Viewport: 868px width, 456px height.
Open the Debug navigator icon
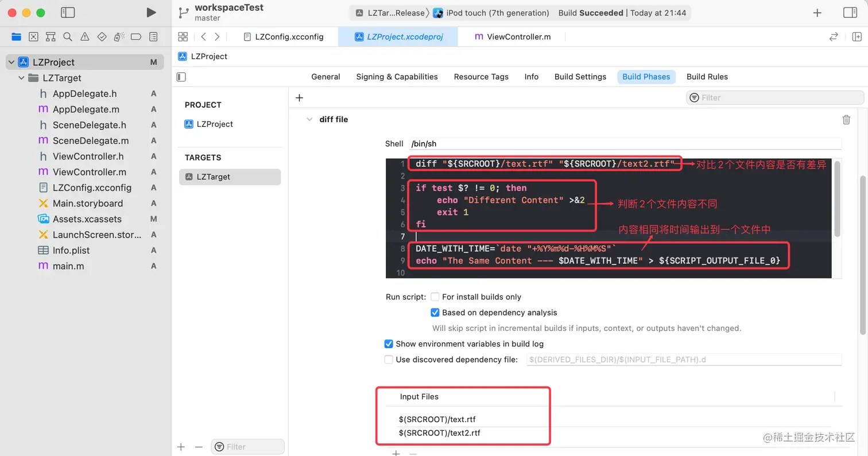pyautogui.click(x=119, y=37)
